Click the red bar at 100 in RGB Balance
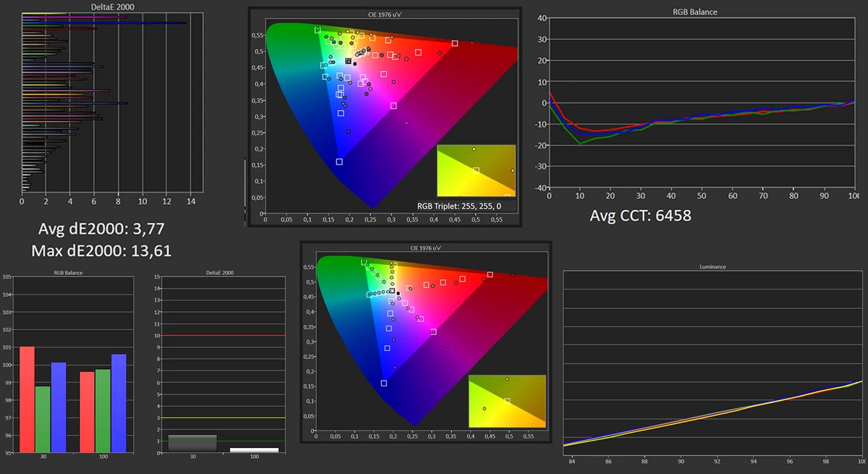868x474 pixels. (87, 412)
